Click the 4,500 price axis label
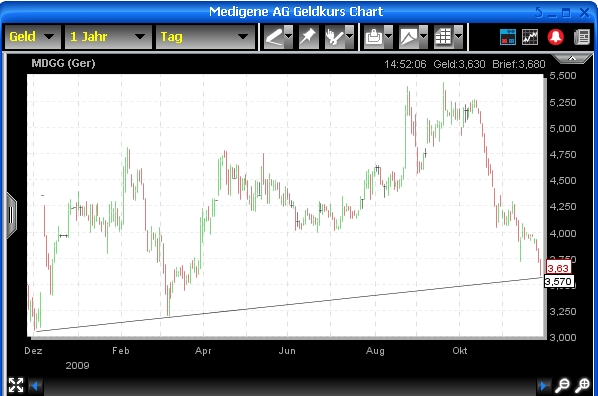 point(563,180)
